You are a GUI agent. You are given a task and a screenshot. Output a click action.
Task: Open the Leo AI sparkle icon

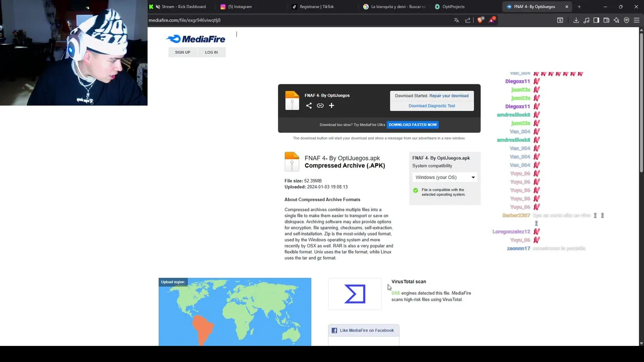pyautogui.click(x=616, y=20)
